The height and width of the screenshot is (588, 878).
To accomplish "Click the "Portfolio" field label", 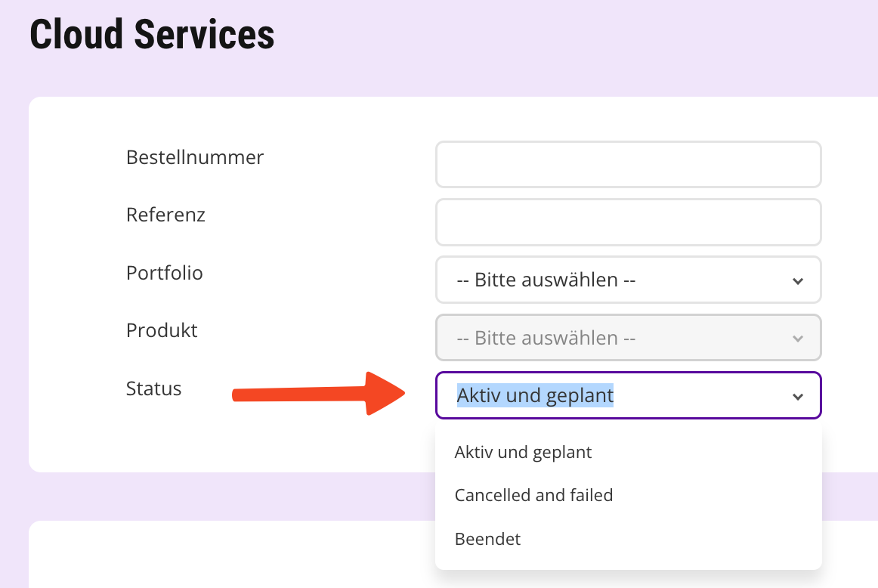I will tap(164, 272).
